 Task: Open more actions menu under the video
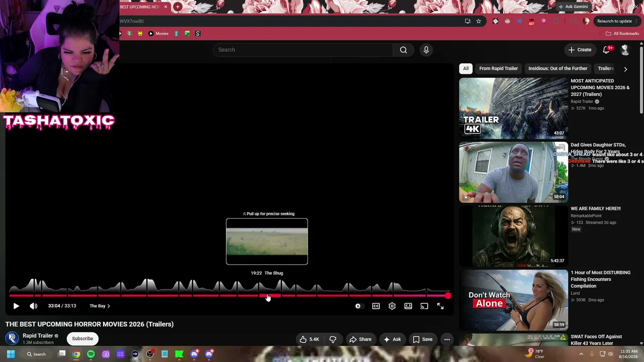click(447, 339)
